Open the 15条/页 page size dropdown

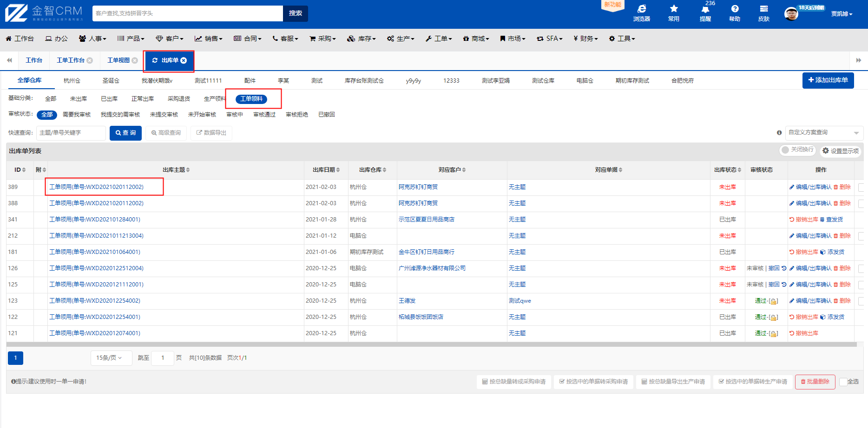click(x=111, y=358)
